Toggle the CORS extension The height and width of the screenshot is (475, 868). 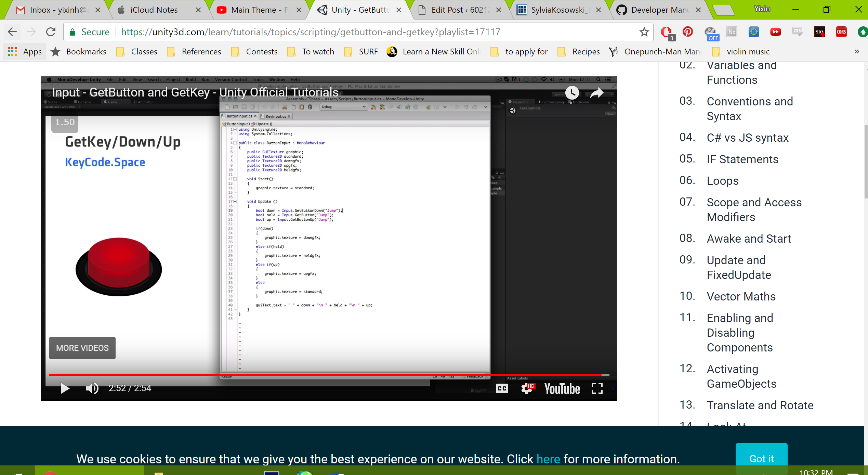click(841, 32)
